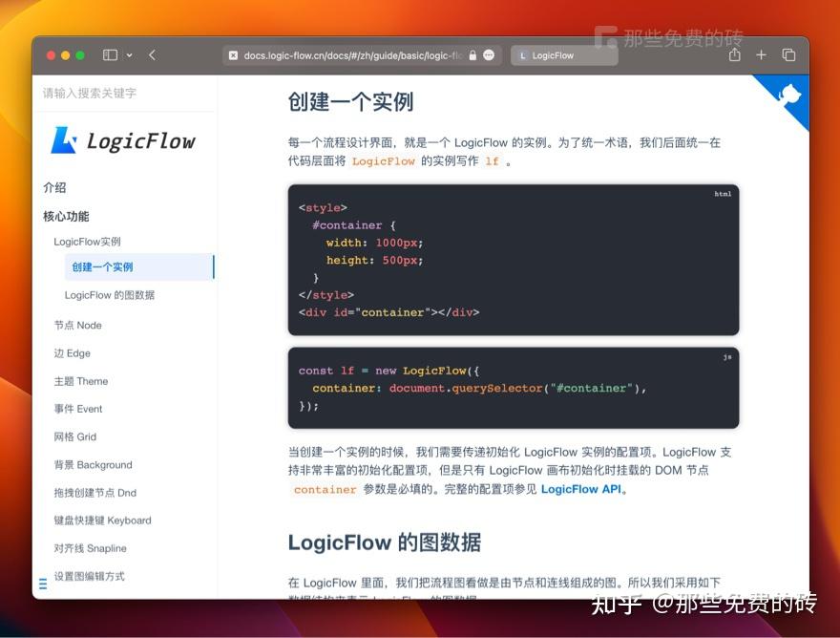Open the 核心功能 sidebar section
The height and width of the screenshot is (638, 840).
[66, 216]
